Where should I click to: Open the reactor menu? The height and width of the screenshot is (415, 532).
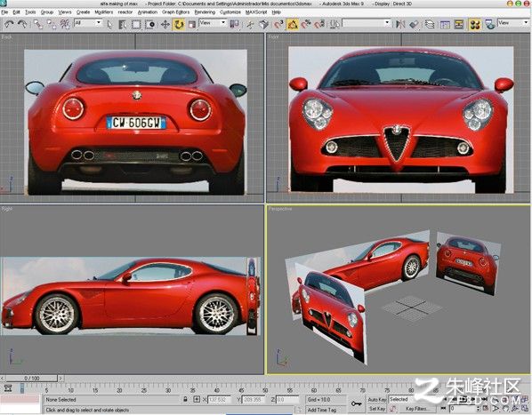(x=125, y=12)
